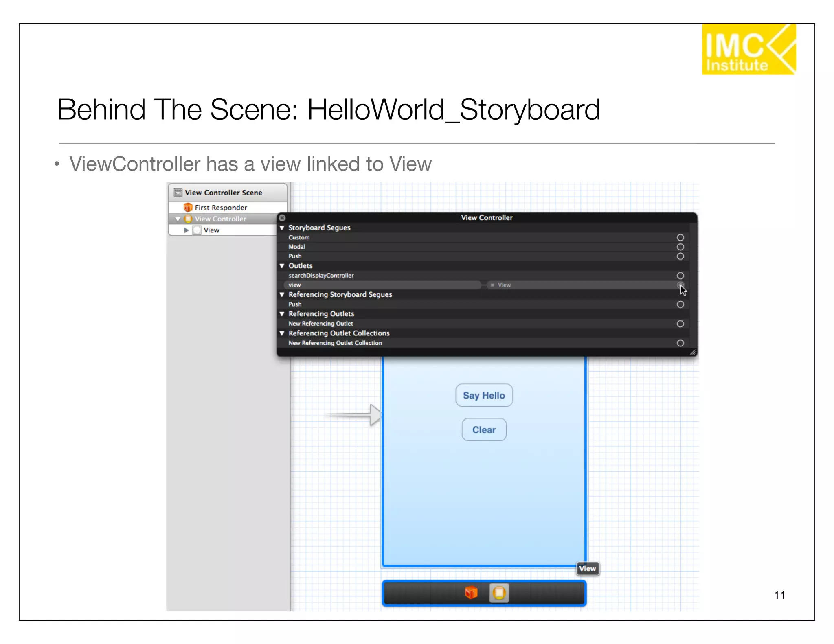
Task: Click the Clear button
Action: click(484, 429)
